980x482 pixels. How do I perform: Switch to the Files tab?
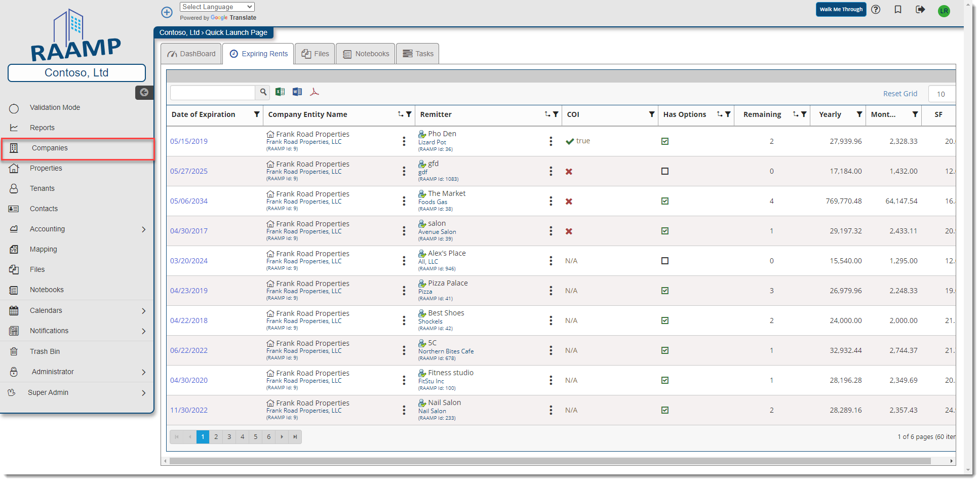pyautogui.click(x=315, y=54)
